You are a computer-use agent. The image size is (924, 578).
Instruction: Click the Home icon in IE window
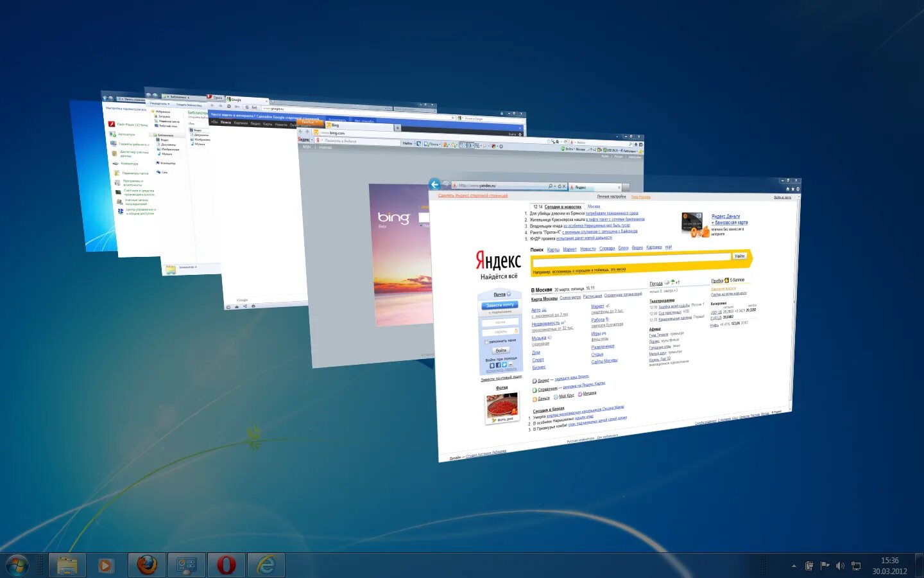[x=787, y=189]
